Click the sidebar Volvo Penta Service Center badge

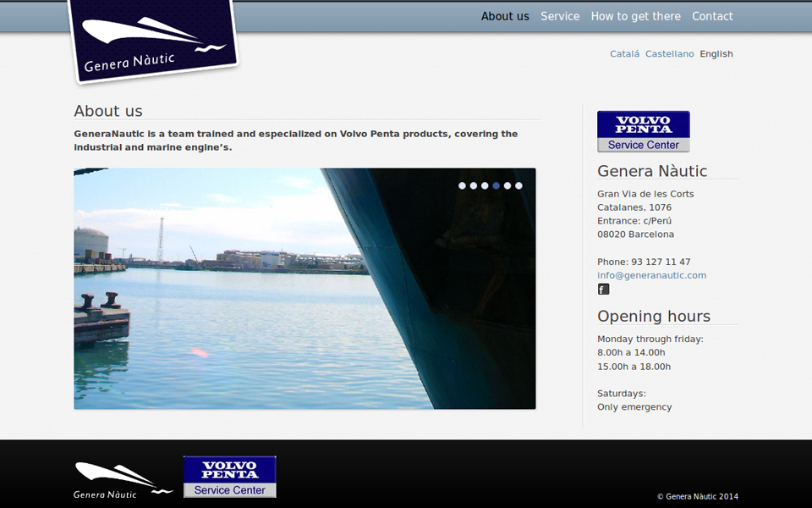[x=643, y=132]
